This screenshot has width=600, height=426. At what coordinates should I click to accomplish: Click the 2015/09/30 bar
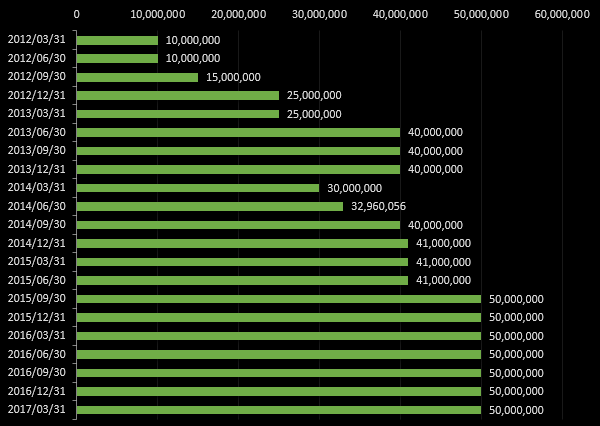(279, 299)
